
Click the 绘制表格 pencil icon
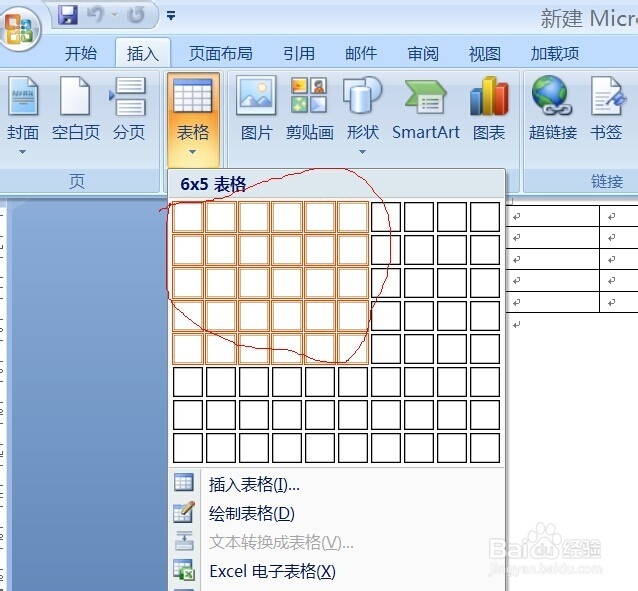point(184,512)
